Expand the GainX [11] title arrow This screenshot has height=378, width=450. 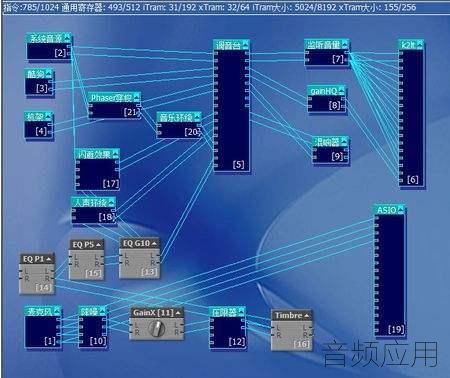tap(178, 313)
